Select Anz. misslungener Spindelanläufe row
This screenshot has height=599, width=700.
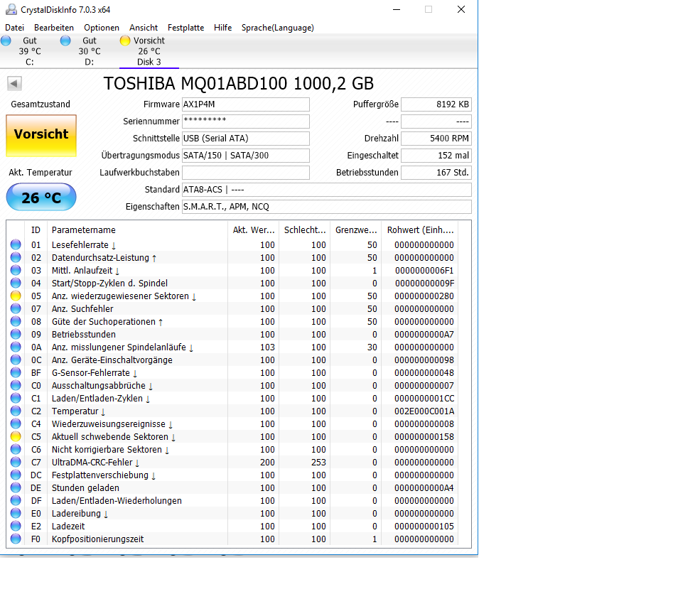coord(233,347)
